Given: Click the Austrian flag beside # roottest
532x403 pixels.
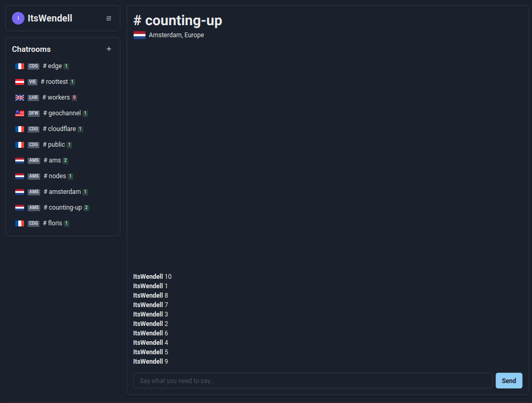Looking at the screenshot, I should click(x=20, y=82).
